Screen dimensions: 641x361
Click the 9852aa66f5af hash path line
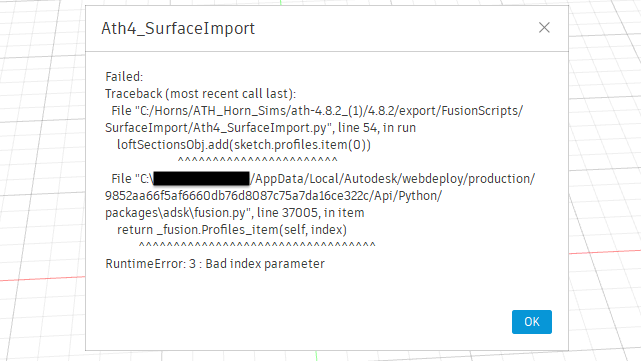click(273, 196)
